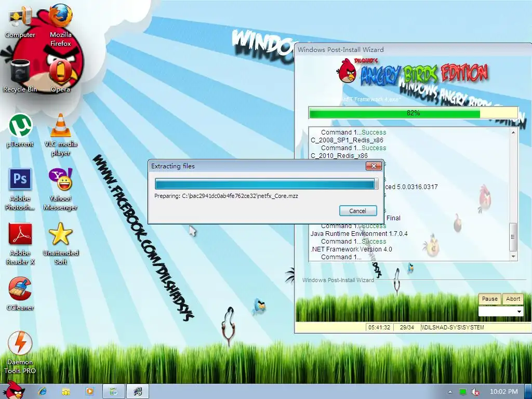
Task: Open Internet Explorer in taskbar
Action: coord(43,391)
